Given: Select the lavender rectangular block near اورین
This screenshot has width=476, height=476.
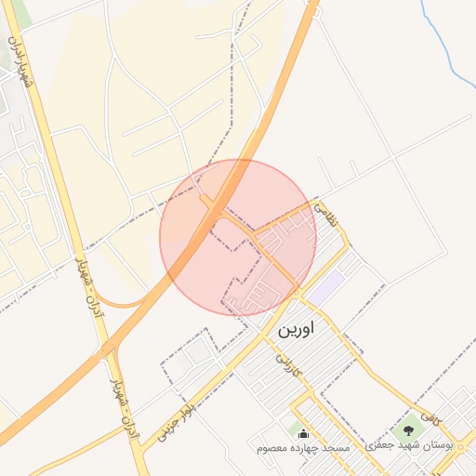Looking at the screenshot, I should click(326, 287).
